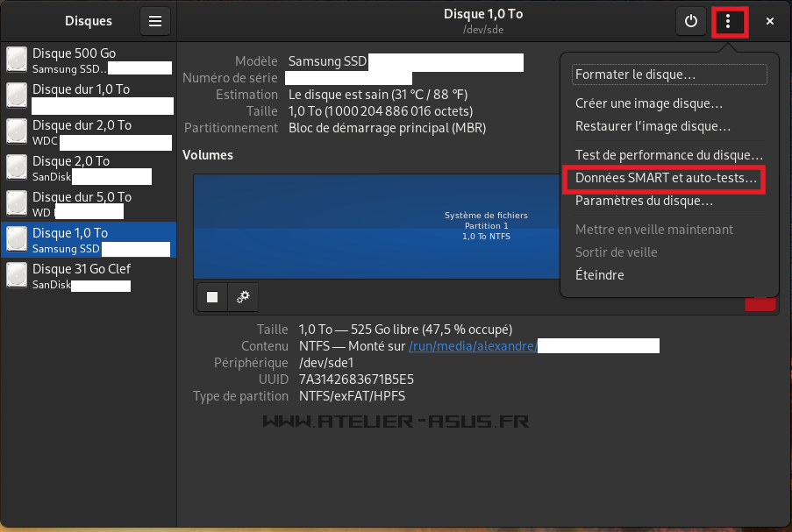Image resolution: width=792 pixels, height=532 pixels.
Task: Click the disk power off button
Action: coord(691,21)
